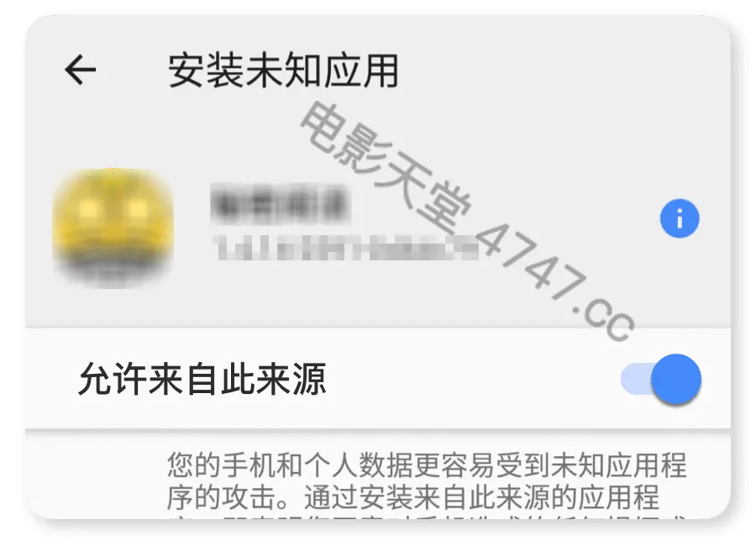This screenshot has width=756, height=546.
Task: Click the 4747.cc watermark address
Action: 555,281
